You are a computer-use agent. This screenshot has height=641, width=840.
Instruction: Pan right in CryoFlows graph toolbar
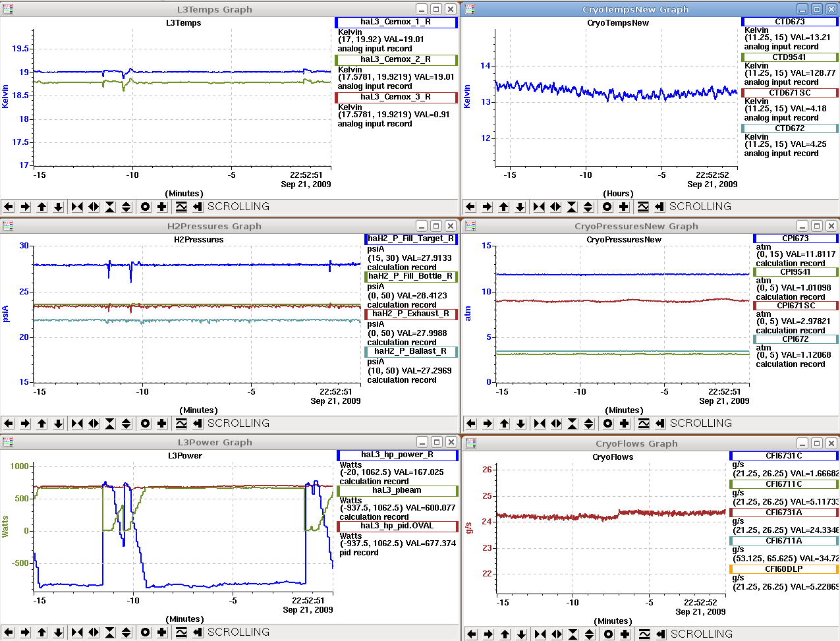pyautogui.click(x=488, y=634)
